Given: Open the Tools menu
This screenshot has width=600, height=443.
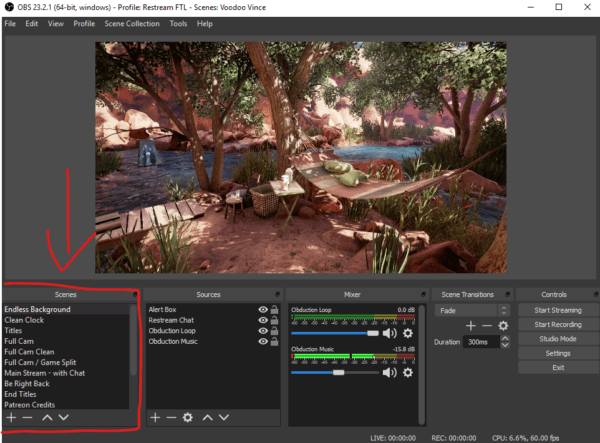Looking at the screenshot, I should point(178,24).
